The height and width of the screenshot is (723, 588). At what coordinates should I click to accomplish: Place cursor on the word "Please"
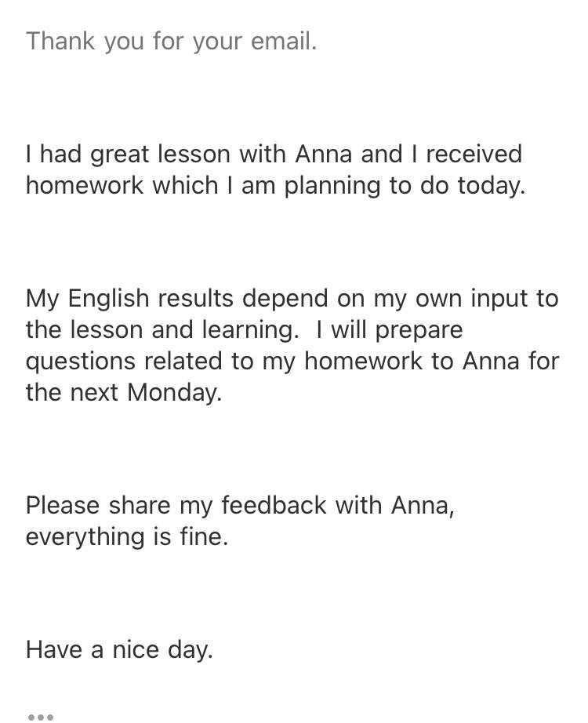[x=63, y=505]
